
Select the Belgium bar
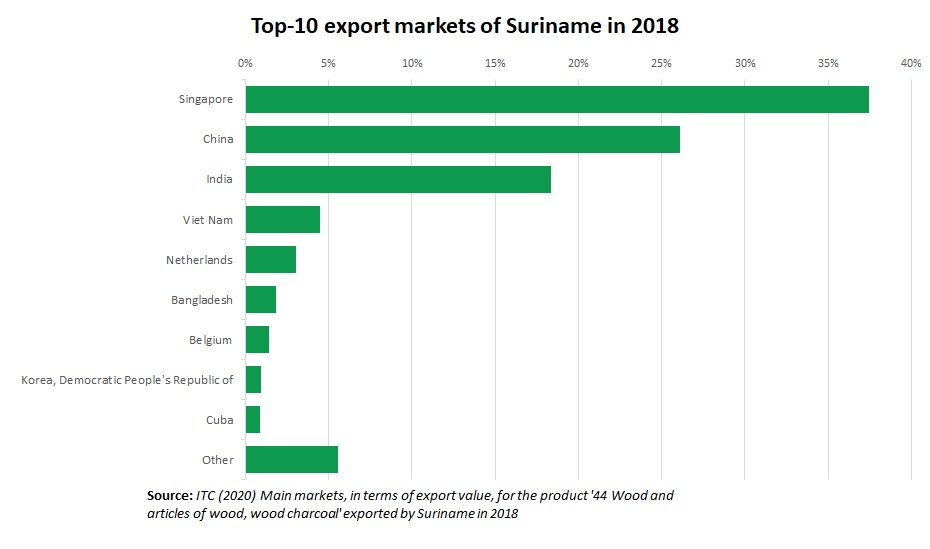point(257,339)
